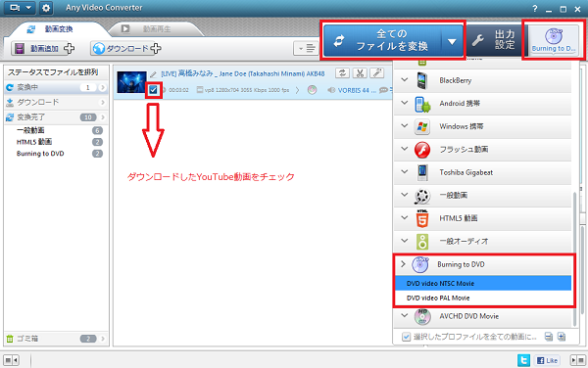This screenshot has width=588, height=368.
Task: Open the settings gear in title bar
Action: pyautogui.click(x=46, y=8)
